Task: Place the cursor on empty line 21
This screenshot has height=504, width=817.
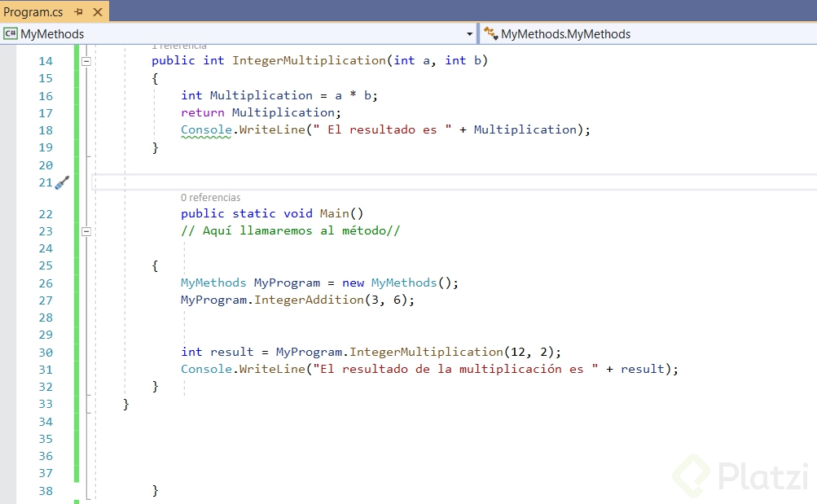Action: (454, 182)
